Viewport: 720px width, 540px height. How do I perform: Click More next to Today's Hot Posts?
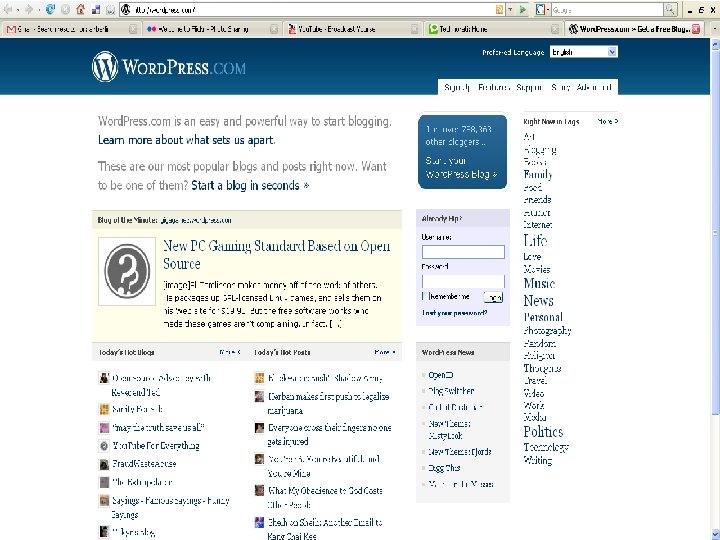385,352
